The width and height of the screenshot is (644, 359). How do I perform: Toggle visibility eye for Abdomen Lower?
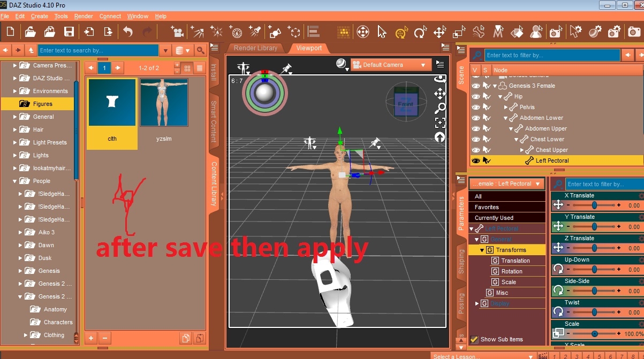pyautogui.click(x=475, y=118)
